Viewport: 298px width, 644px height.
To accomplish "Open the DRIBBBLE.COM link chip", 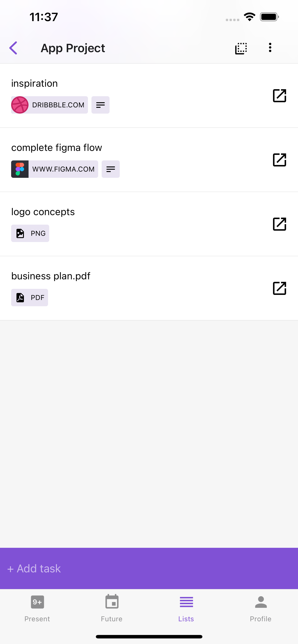I will tap(49, 105).
